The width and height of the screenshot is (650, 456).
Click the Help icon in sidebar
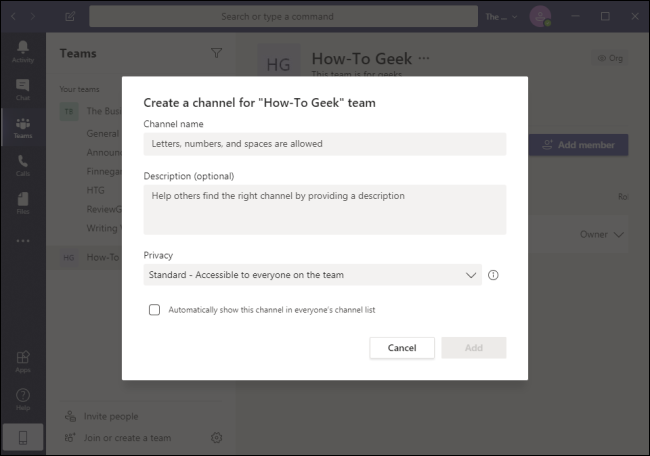tap(22, 399)
